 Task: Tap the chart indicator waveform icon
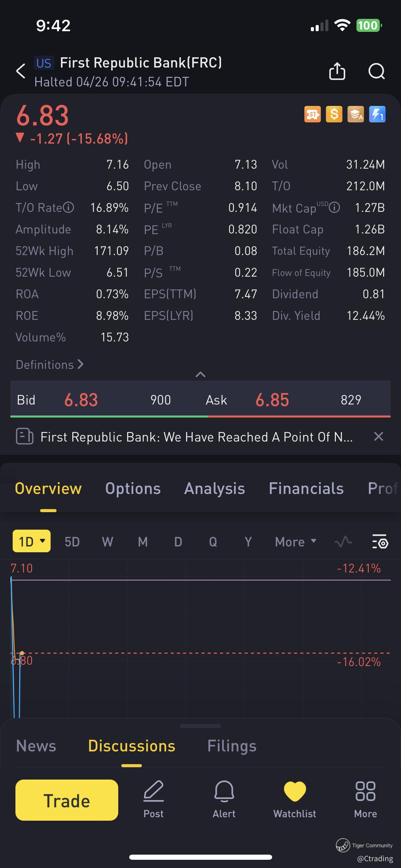(343, 542)
